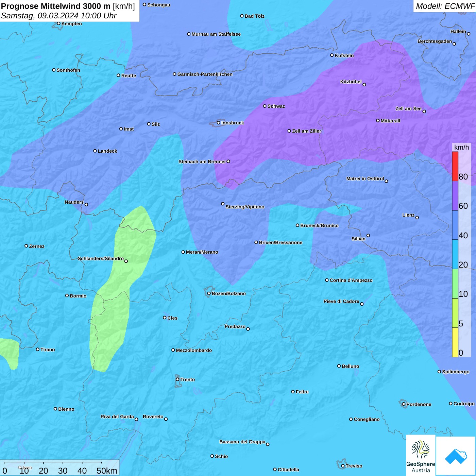Click the 'Pieve di Cadore' label

click(x=341, y=301)
